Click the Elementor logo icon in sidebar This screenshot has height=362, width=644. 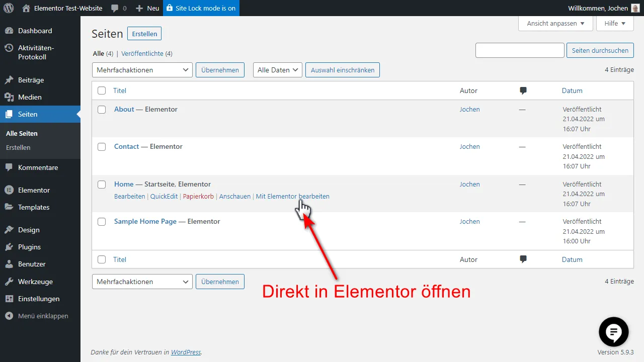(9, 190)
